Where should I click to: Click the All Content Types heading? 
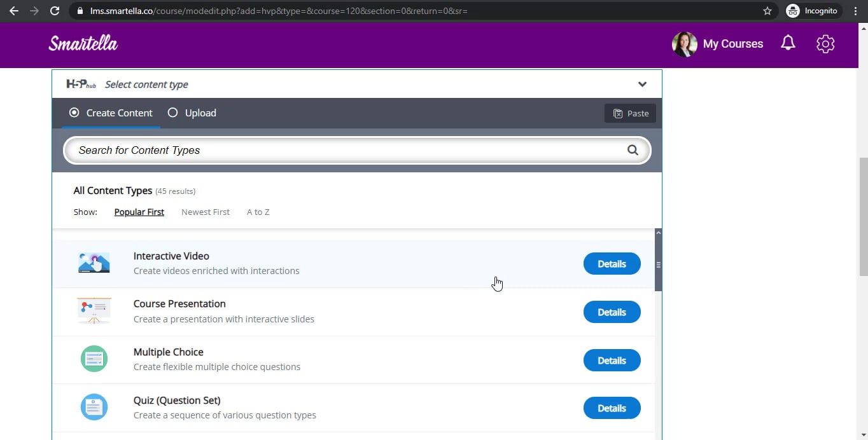[x=113, y=190]
